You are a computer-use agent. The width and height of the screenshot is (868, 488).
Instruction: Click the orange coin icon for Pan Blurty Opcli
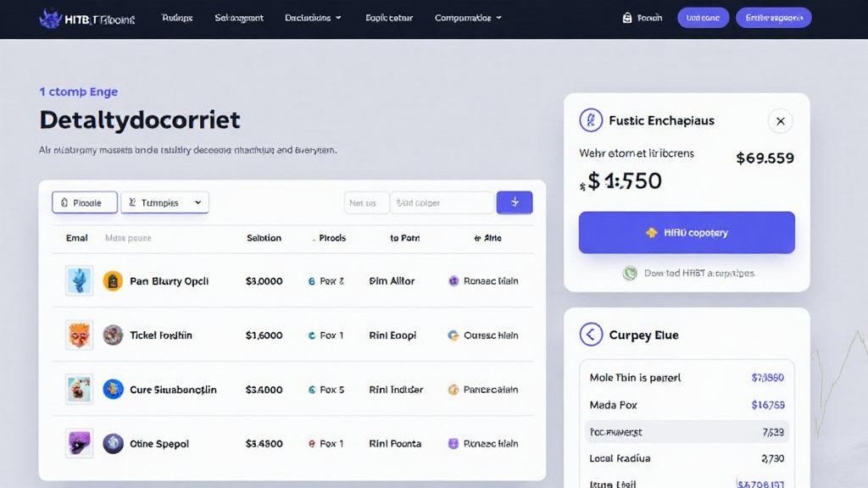[114, 280]
